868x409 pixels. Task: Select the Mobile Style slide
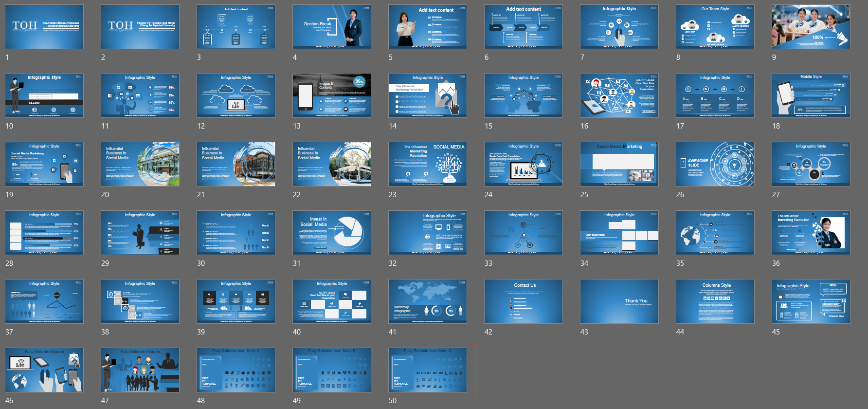click(811, 95)
